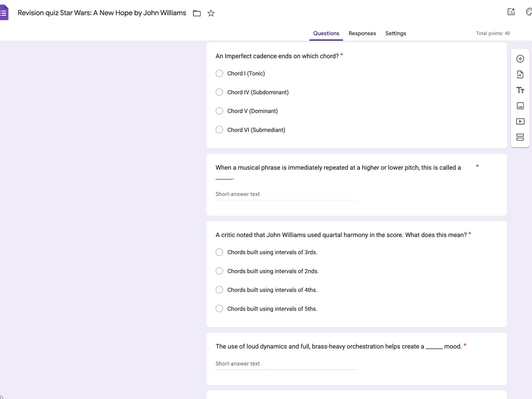Screen dimensions: 532x399
Task: Switch to the Questions tab
Action: 326,33
